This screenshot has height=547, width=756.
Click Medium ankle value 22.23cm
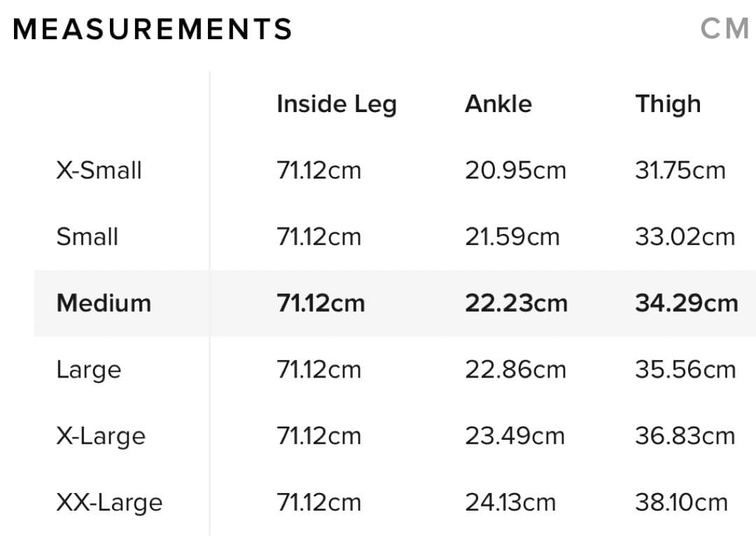(x=516, y=303)
